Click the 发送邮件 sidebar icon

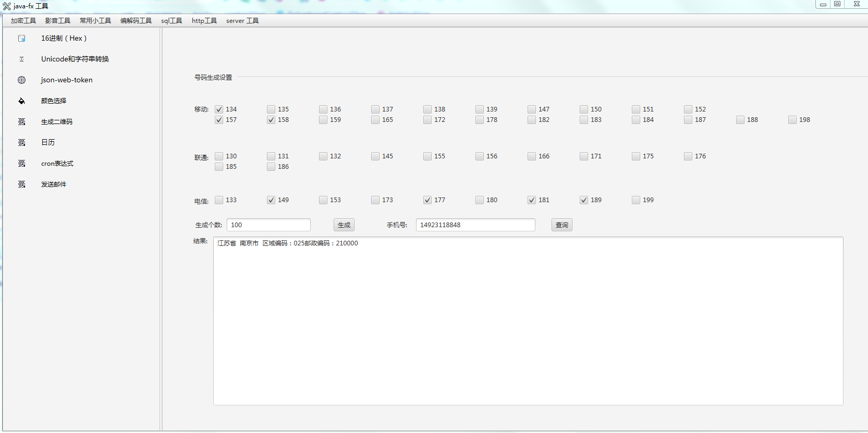pyautogui.click(x=21, y=184)
